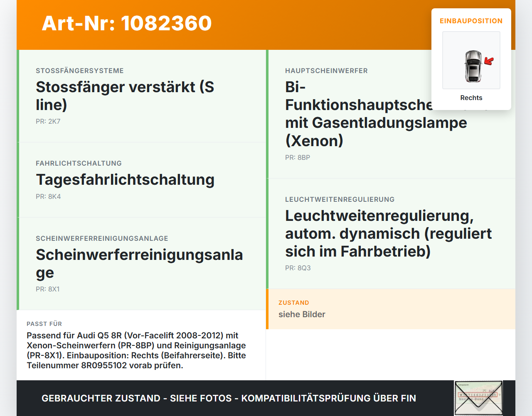Click the 'Tagesfahrlichtschaltung' title
This screenshot has width=532, height=416.
point(125,180)
